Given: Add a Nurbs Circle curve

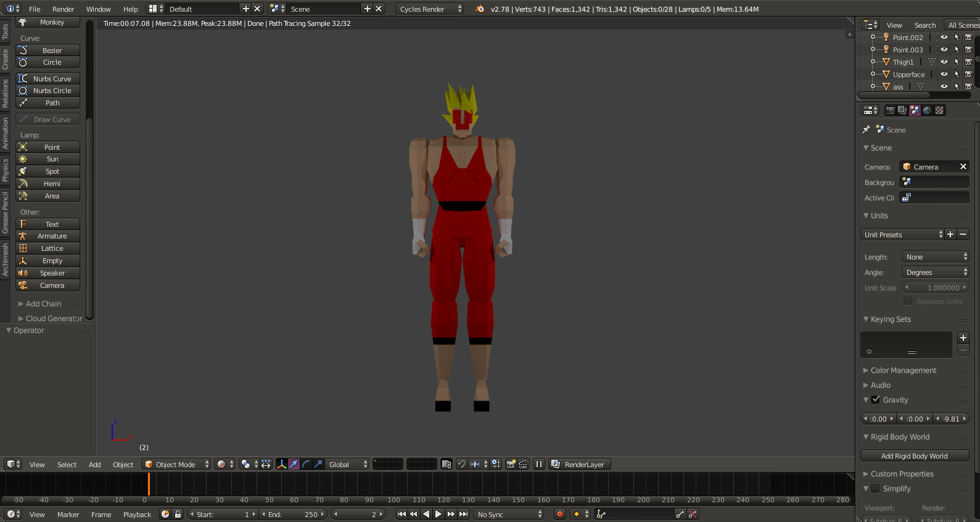Looking at the screenshot, I should click(48, 91).
